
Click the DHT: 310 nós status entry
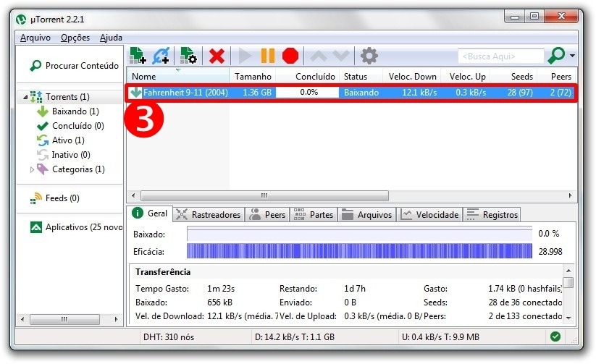pos(169,337)
